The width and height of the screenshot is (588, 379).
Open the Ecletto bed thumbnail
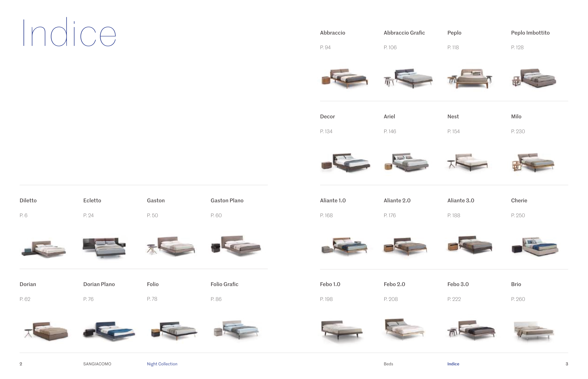pos(104,247)
